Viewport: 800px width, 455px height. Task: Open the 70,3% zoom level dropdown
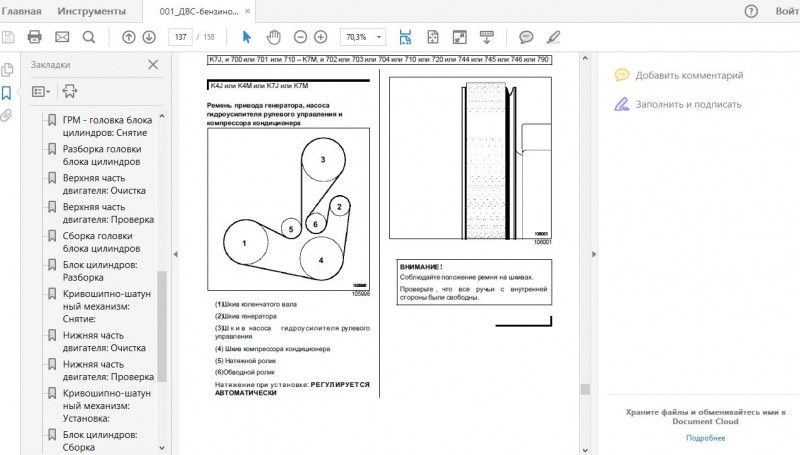(379, 37)
